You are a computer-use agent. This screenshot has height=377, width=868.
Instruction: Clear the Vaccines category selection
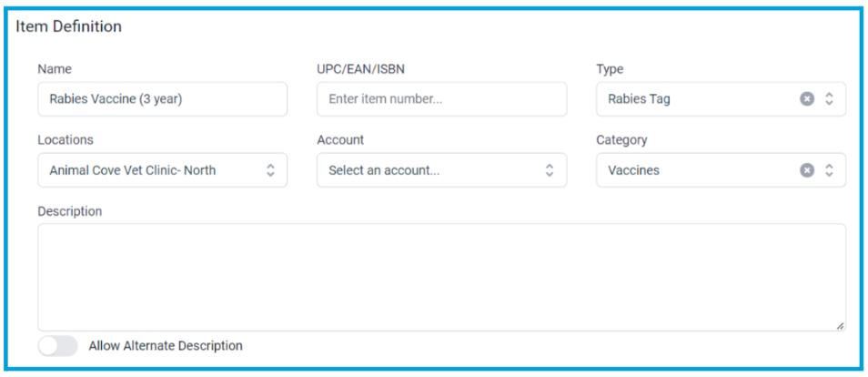tap(807, 170)
